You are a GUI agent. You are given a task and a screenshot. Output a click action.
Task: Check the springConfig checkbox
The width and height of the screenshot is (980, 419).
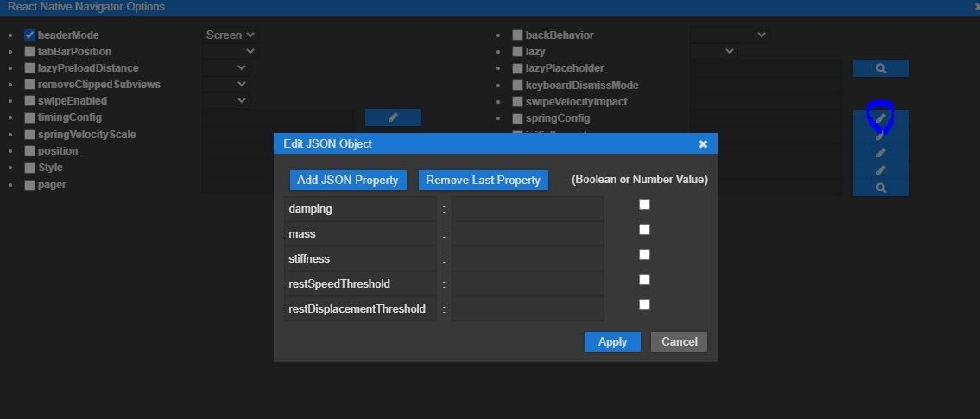[x=517, y=118]
